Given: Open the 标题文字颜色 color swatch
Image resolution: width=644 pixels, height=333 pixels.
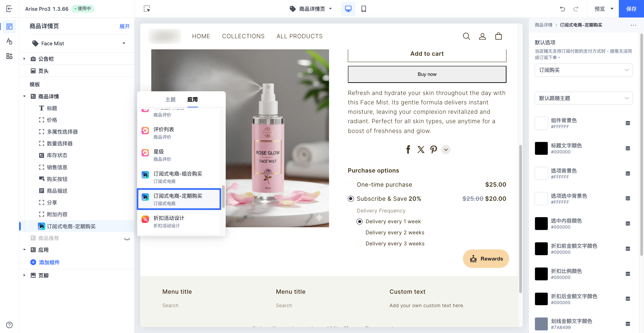Looking at the screenshot, I should click(541, 148).
